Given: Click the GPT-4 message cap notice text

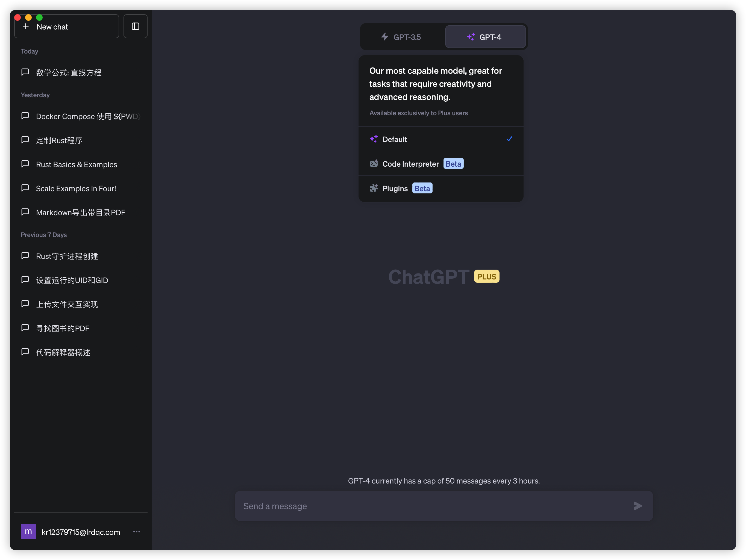Looking at the screenshot, I should [444, 481].
